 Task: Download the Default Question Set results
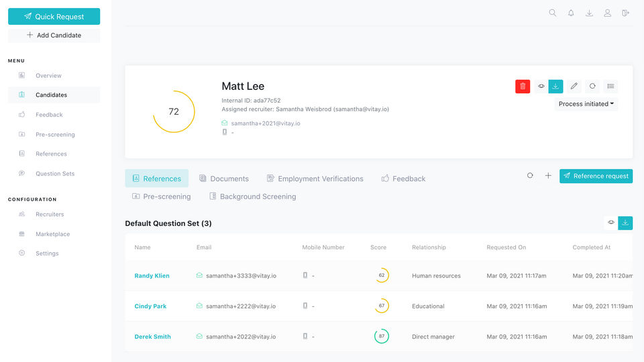coord(625,223)
